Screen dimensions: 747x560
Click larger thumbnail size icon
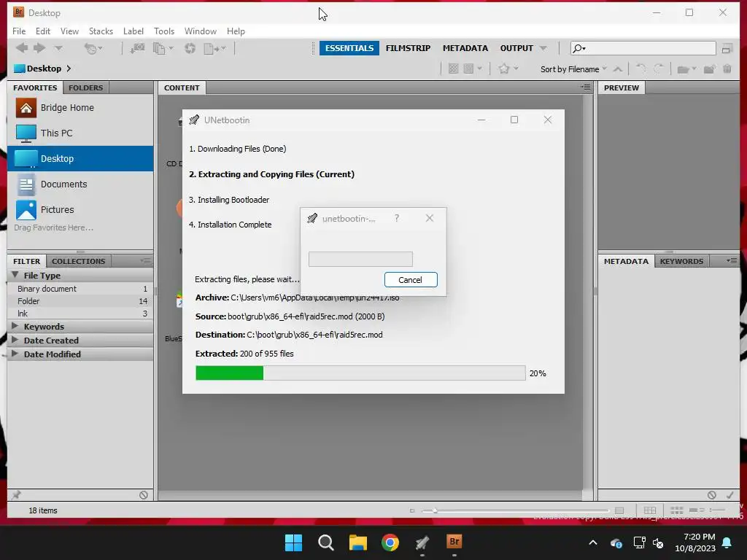pos(619,510)
